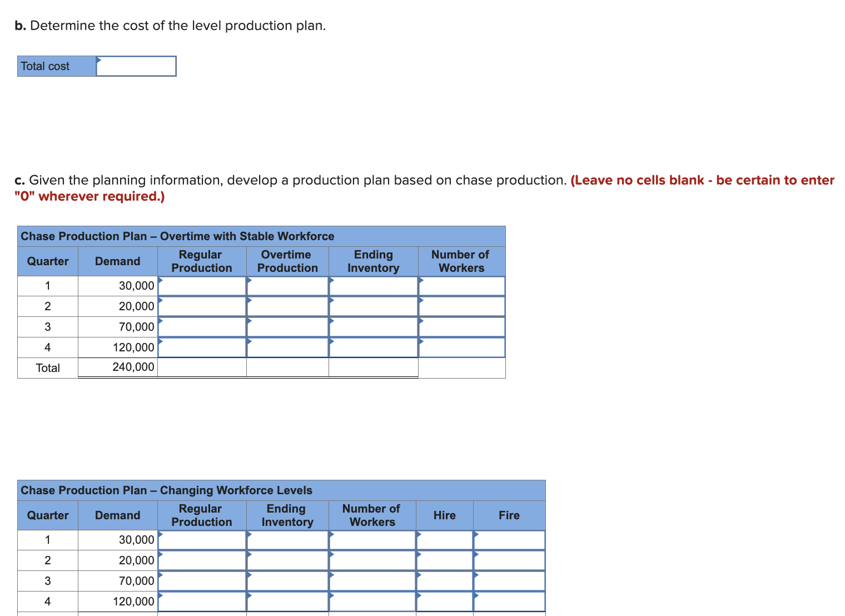The height and width of the screenshot is (616, 845).
Task: Click the Total cost input field
Action: [136, 66]
